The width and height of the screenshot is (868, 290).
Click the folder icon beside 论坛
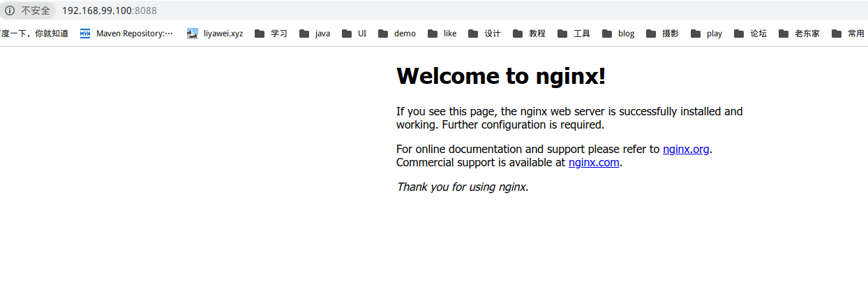coord(740,33)
